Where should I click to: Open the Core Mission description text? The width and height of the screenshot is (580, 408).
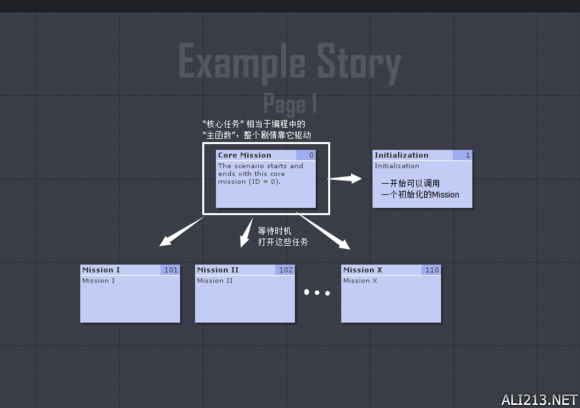(x=260, y=174)
